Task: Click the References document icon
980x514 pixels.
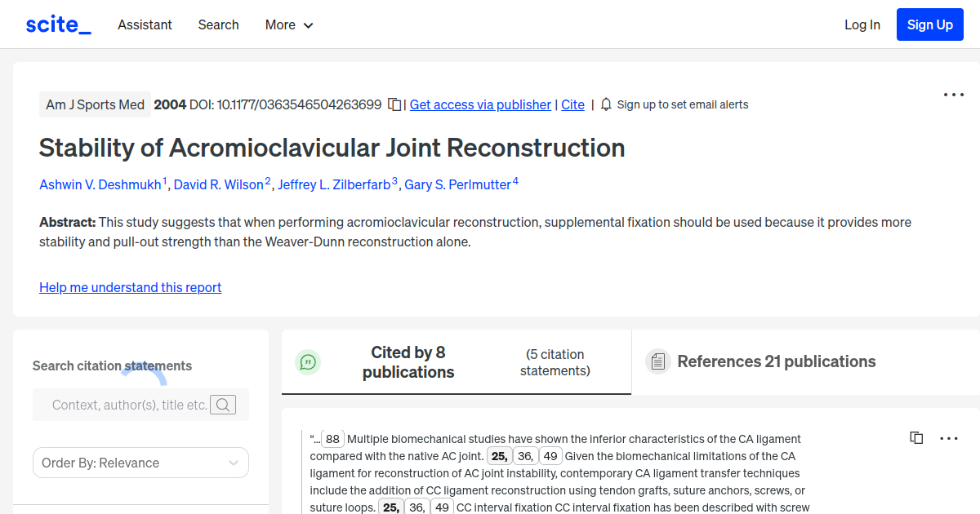Action: [657, 361]
